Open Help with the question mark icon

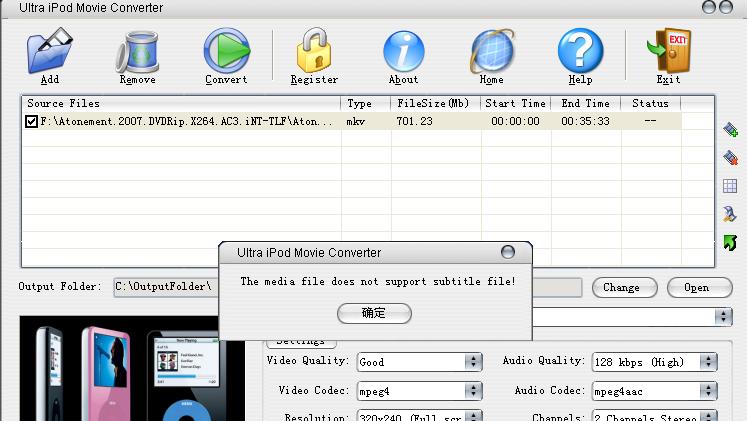coord(580,50)
